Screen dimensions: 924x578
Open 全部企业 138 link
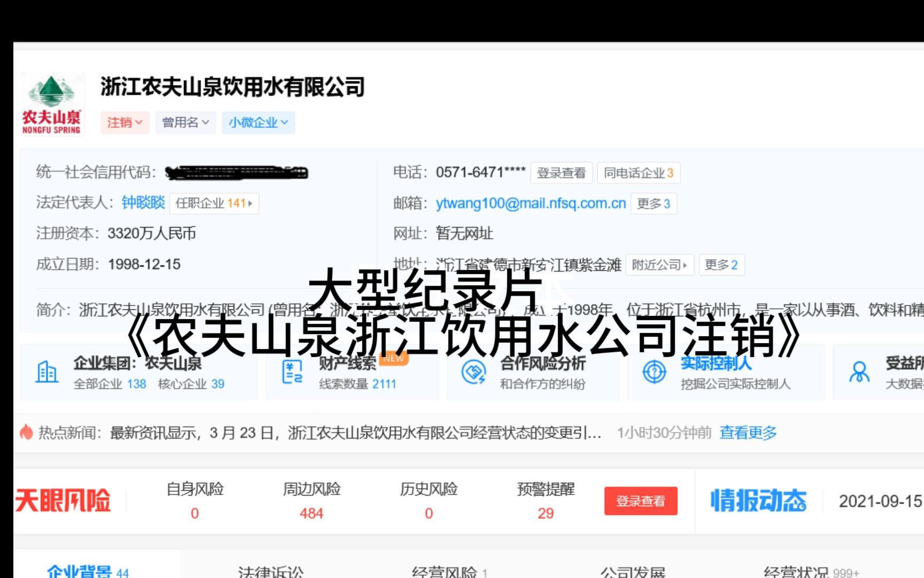point(110,384)
